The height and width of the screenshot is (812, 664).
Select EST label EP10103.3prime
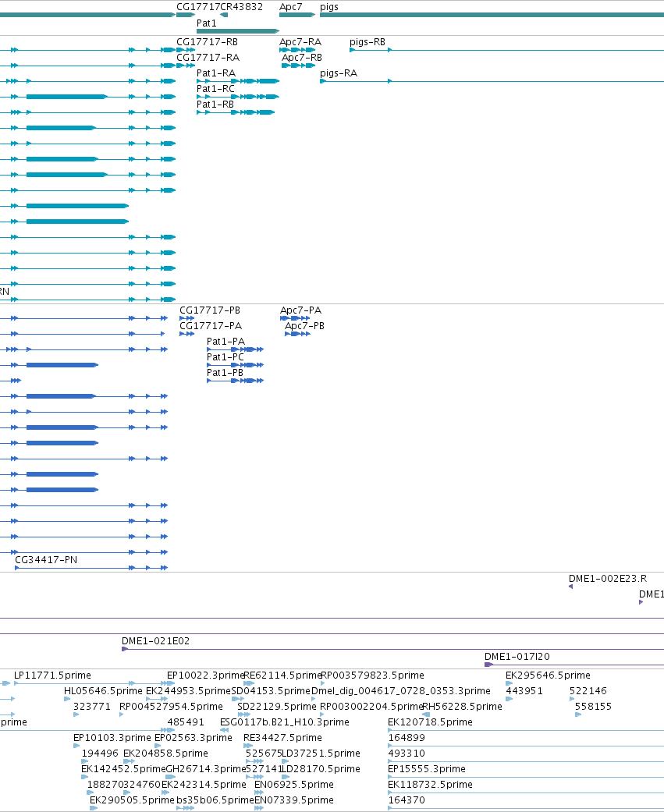coord(112,737)
